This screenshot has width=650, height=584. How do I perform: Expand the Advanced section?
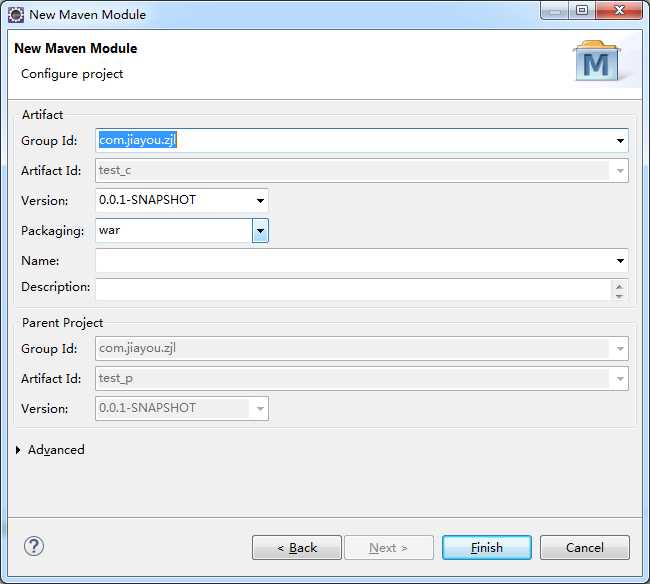[18, 450]
